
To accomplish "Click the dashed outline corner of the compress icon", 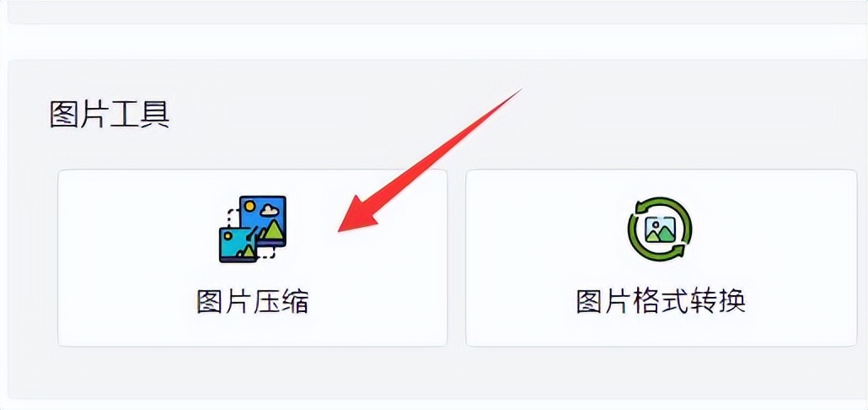I will point(268,254).
